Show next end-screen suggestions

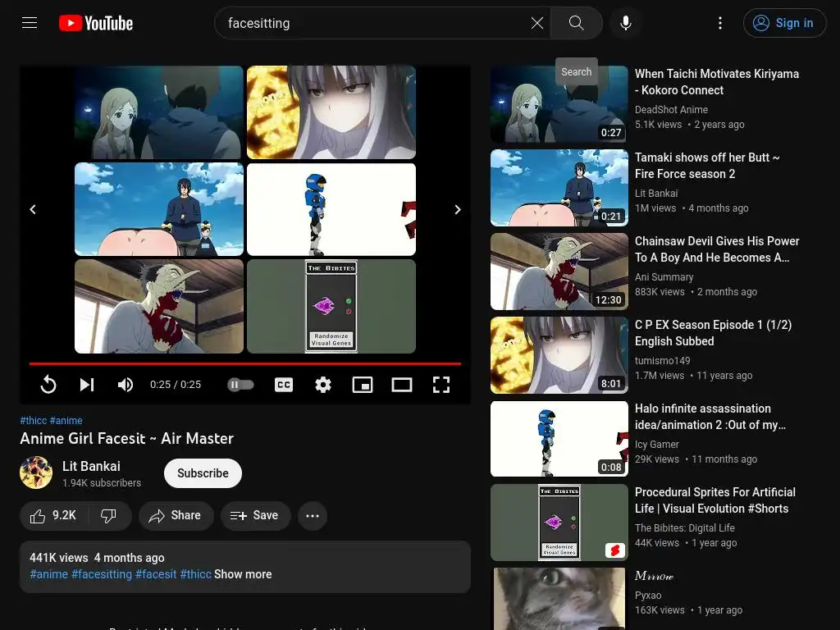click(x=458, y=209)
